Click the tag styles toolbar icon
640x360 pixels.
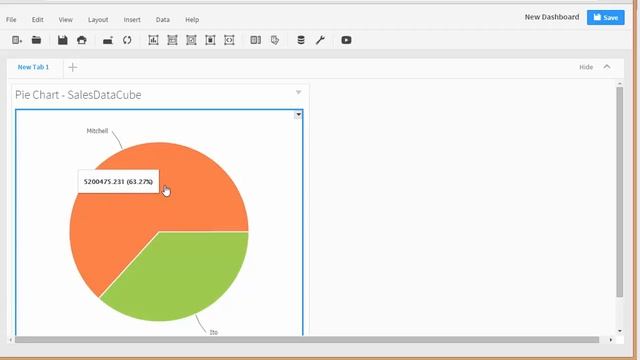[x=275, y=40]
